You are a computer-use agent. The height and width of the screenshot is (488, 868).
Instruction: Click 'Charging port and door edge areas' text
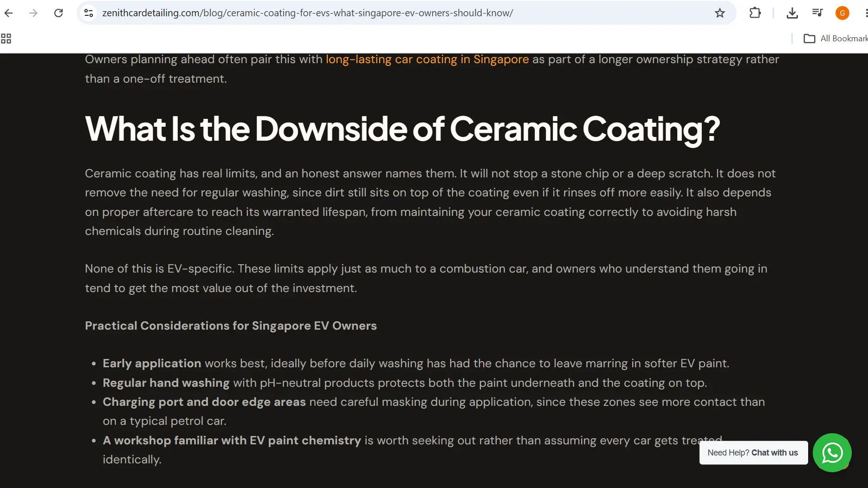(x=204, y=402)
